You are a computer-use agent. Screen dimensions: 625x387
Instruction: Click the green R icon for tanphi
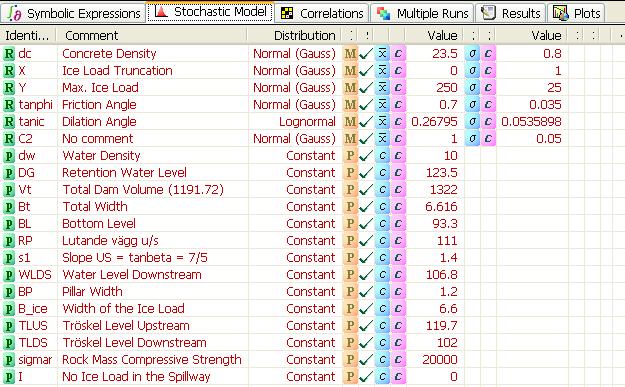9,105
